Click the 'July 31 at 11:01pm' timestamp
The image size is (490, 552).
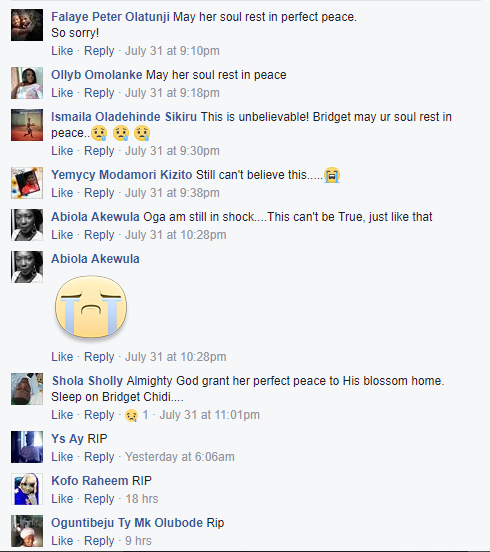click(209, 415)
